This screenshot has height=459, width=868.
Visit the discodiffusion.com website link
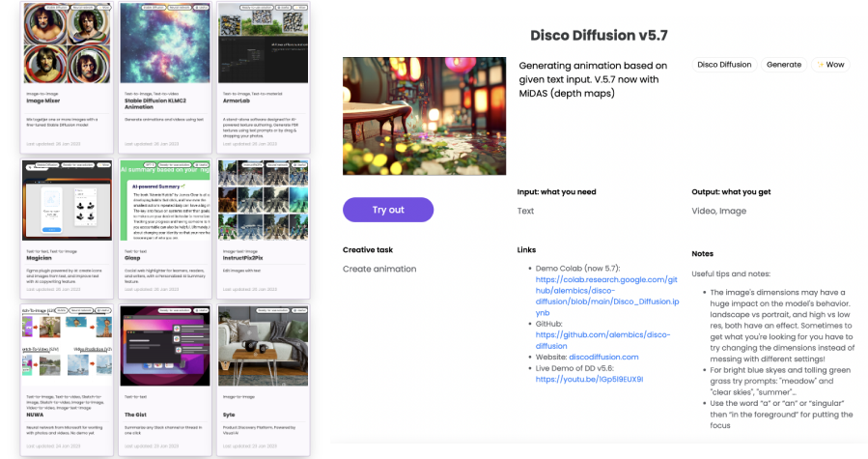(603, 357)
